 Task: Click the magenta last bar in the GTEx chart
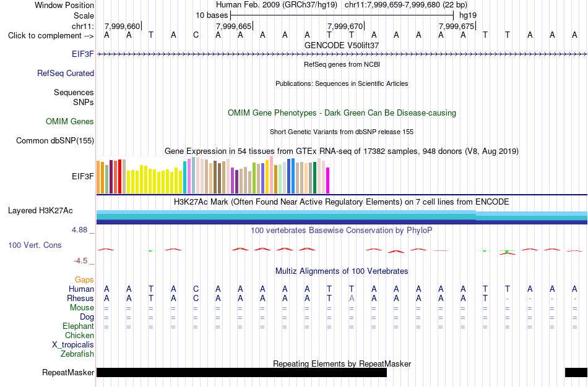[x=328, y=181]
